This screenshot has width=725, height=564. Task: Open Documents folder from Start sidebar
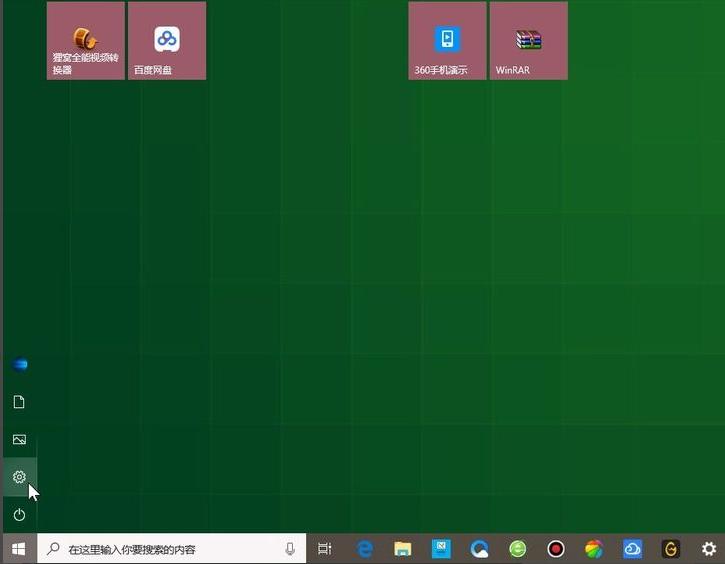pyautogui.click(x=19, y=402)
